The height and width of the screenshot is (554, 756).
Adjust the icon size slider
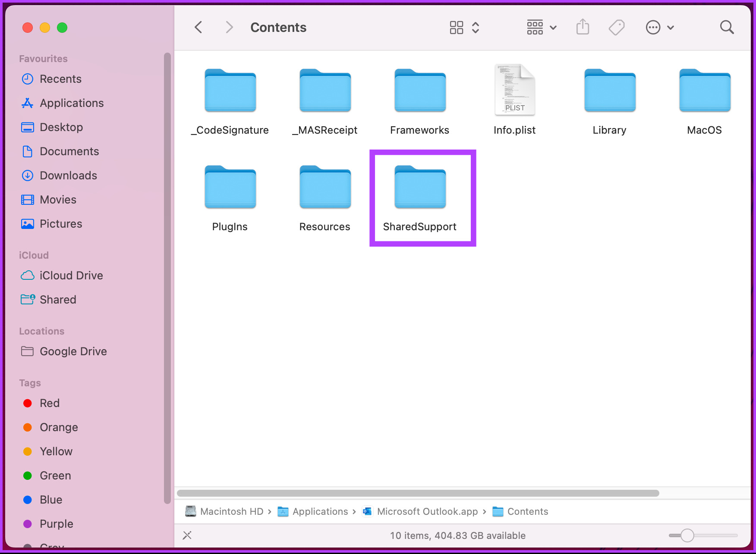pyautogui.click(x=687, y=535)
